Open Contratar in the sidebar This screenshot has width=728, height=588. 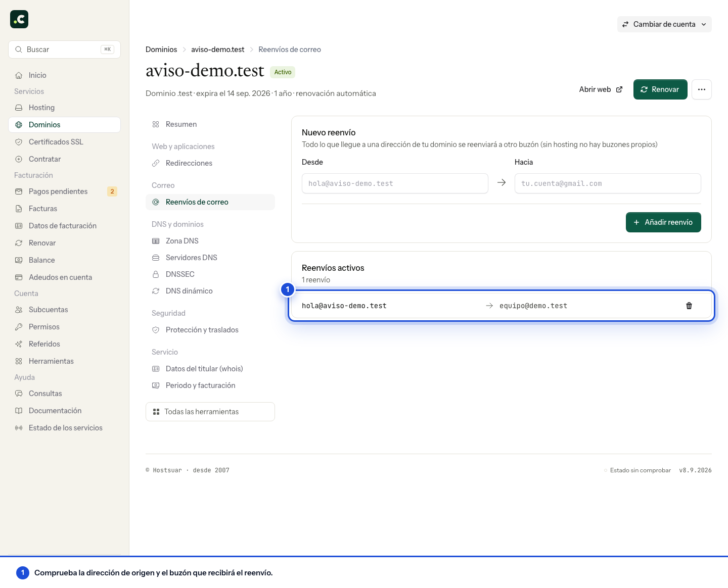64,159
